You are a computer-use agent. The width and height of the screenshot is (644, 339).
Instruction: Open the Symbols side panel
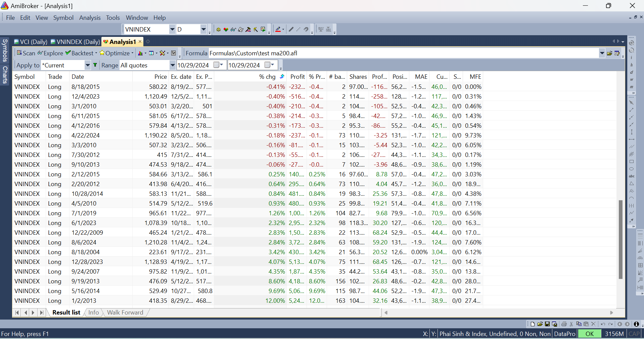tap(5, 50)
